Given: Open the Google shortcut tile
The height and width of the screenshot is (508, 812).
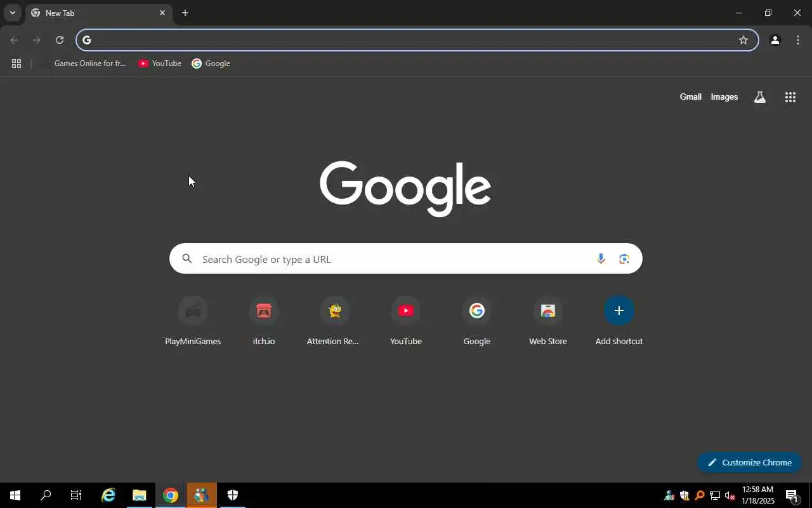Looking at the screenshot, I should tap(477, 321).
